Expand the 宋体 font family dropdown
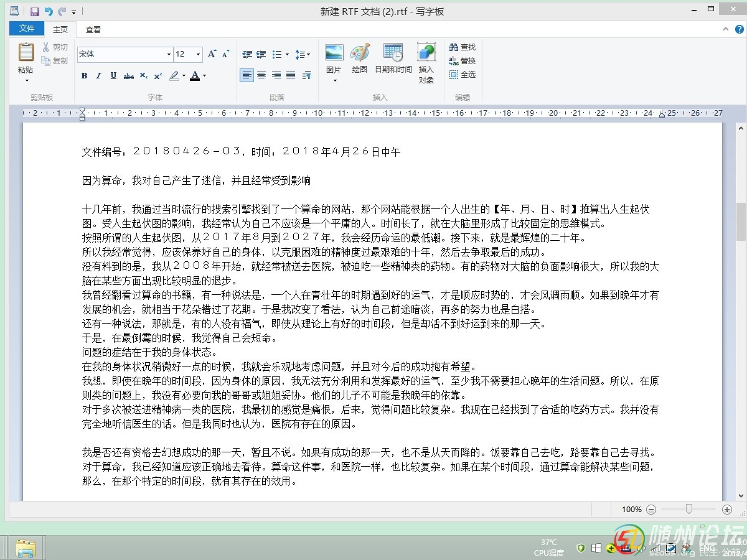 (169, 55)
